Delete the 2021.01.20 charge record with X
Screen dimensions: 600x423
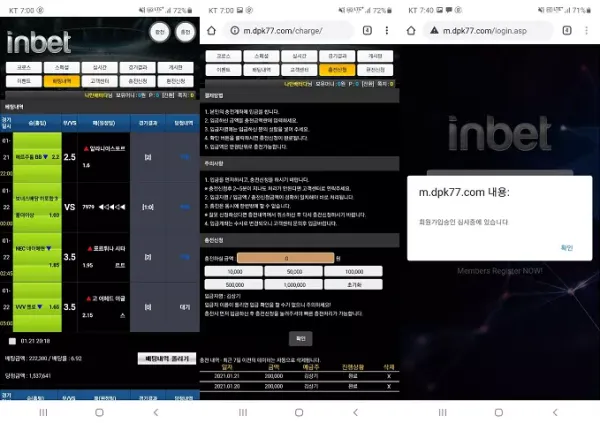coord(389,386)
